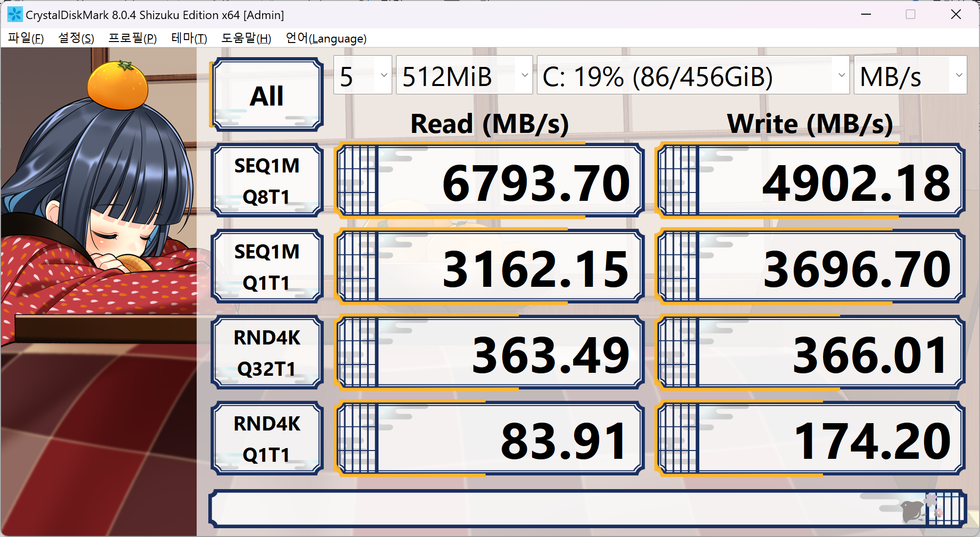The height and width of the screenshot is (537, 980).
Task: Expand the 512MiB test size dropdown
Action: tap(464, 75)
